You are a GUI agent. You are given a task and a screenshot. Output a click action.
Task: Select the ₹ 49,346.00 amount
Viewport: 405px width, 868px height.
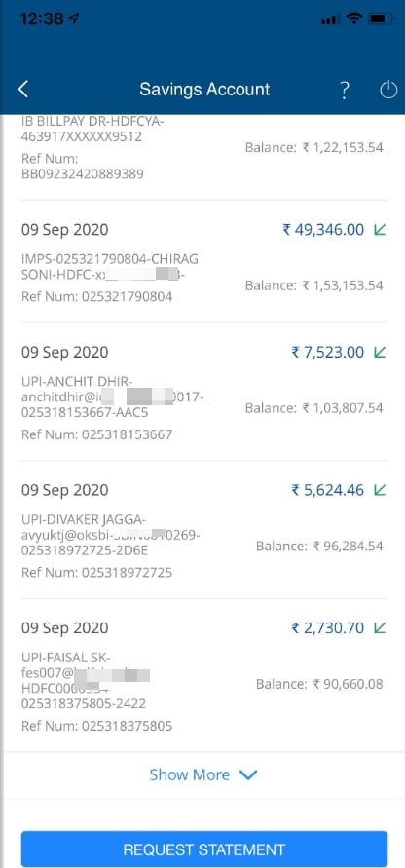[323, 229]
